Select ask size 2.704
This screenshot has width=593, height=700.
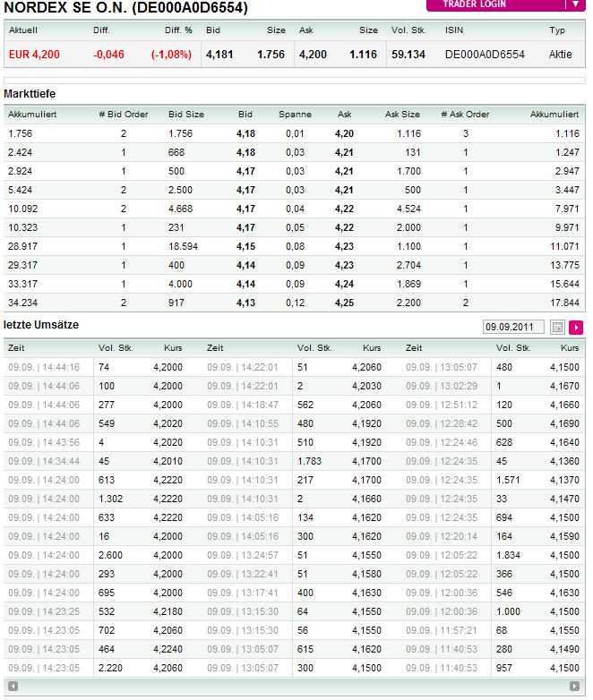pyautogui.click(x=408, y=265)
